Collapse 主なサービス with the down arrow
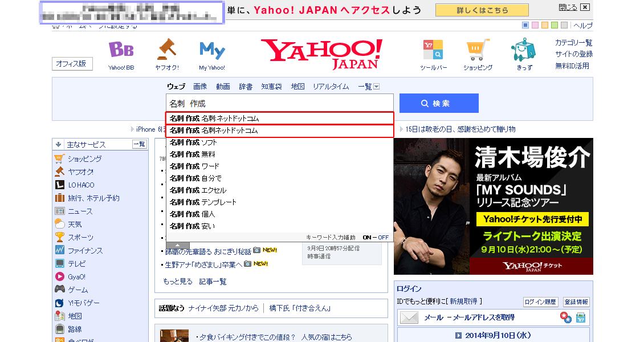 (58, 145)
